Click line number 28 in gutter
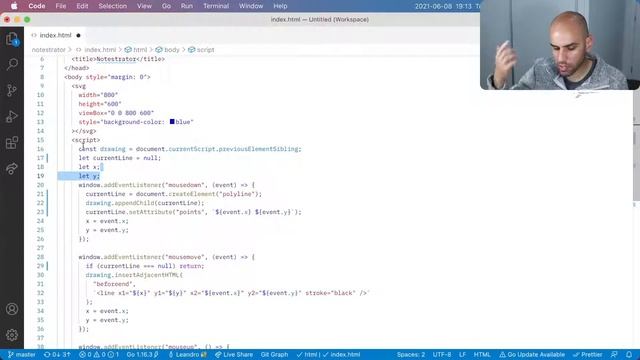 (x=40, y=257)
